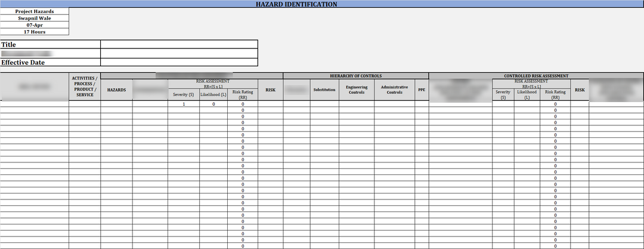This screenshot has height=249, width=644.
Task: Select the Likelihood (L) header beside Severity (S) cell with 1
Action: tap(213, 95)
